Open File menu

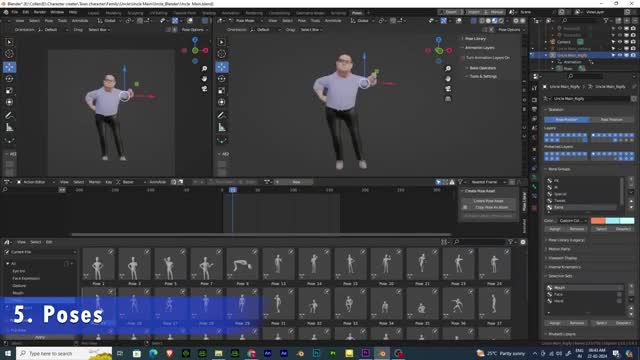tap(15, 12)
